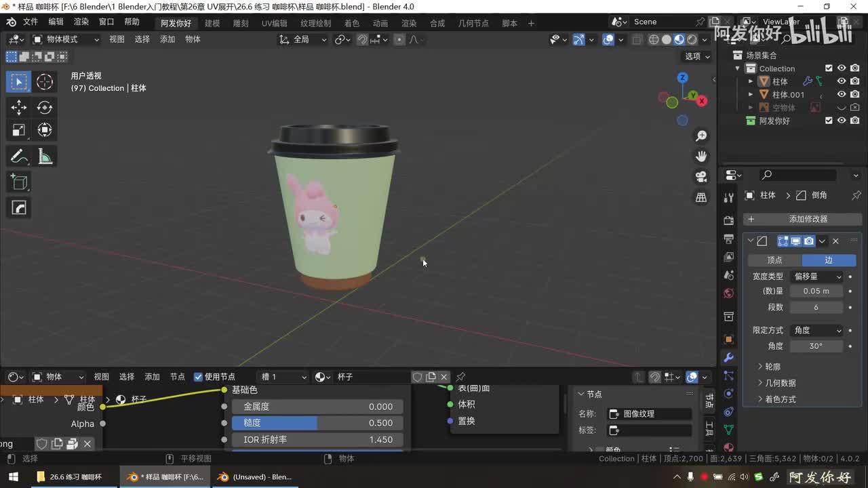Activate the Rotate tool

[45, 107]
